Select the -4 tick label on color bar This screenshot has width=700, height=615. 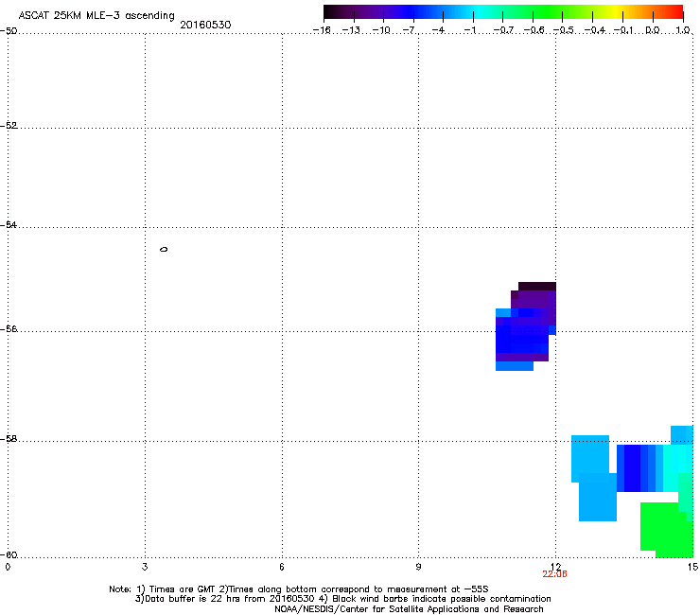pyautogui.click(x=439, y=30)
